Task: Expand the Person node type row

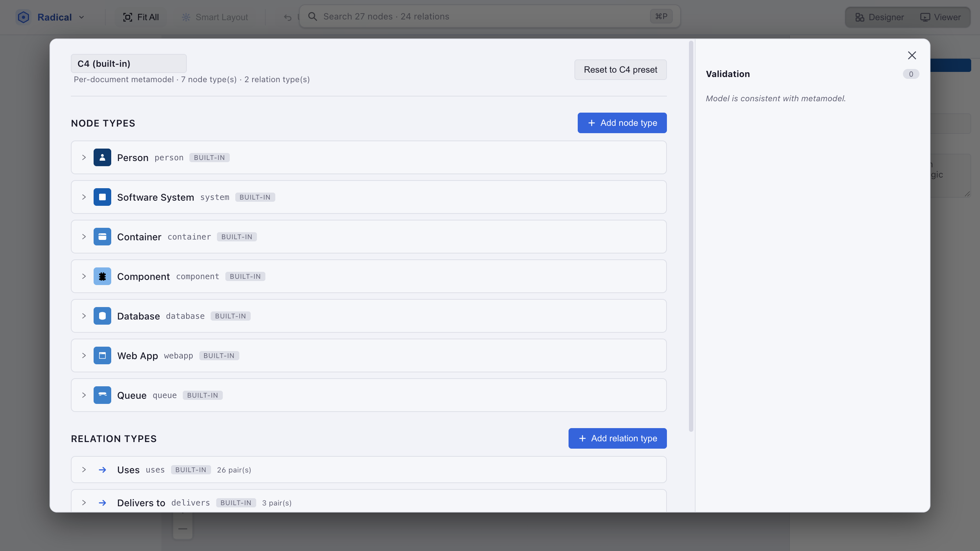Action: pos(84,157)
